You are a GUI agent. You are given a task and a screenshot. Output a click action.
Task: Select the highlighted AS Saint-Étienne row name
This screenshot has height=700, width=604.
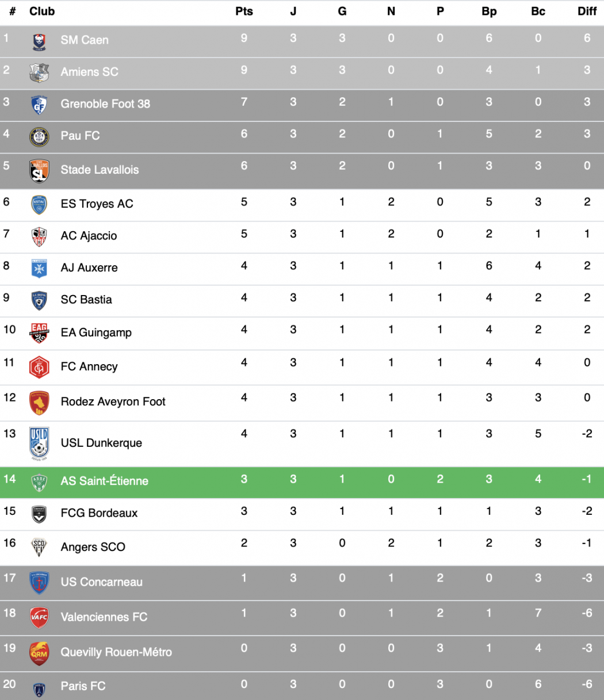pos(104,481)
